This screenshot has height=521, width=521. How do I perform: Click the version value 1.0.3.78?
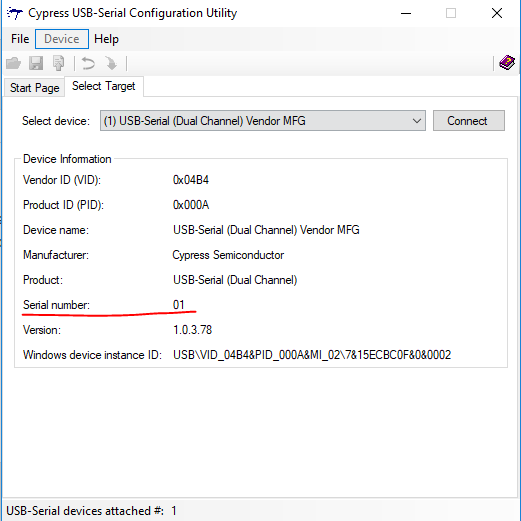pos(192,330)
